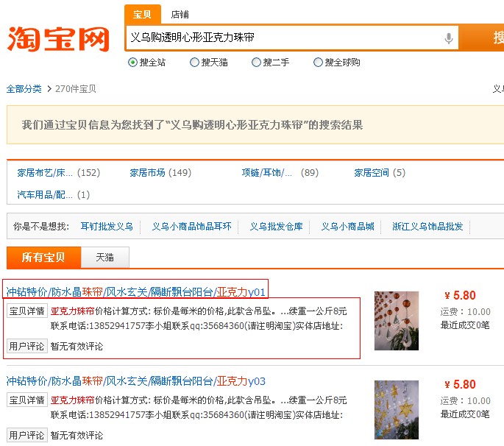Image resolution: width=504 pixels, height=446 pixels.
Task: Click suggestion 义乌小商品饰品耳环
Action: (x=191, y=227)
